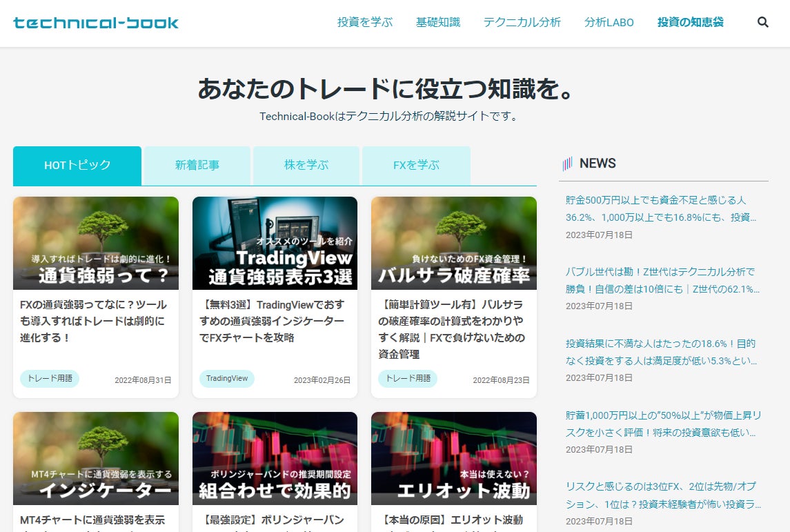
Task: Open news about 貯金500万円以上でも資金不足
Action: click(x=660, y=208)
